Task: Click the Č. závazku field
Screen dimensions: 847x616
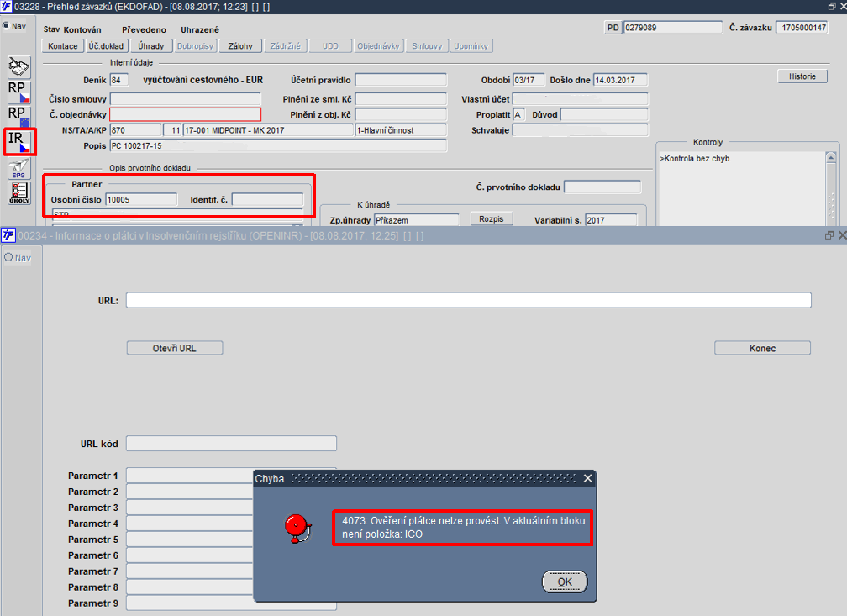Action: [x=802, y=28]
